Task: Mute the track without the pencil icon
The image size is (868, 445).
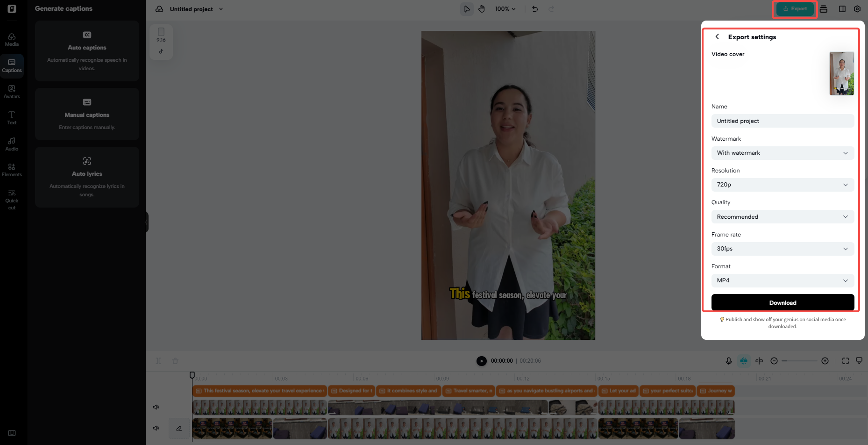Action: pyautogui.click(x=156, y=407)
